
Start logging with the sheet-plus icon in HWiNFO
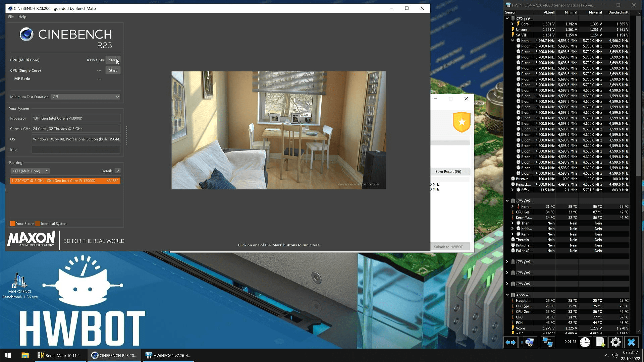tap(600, 342)
